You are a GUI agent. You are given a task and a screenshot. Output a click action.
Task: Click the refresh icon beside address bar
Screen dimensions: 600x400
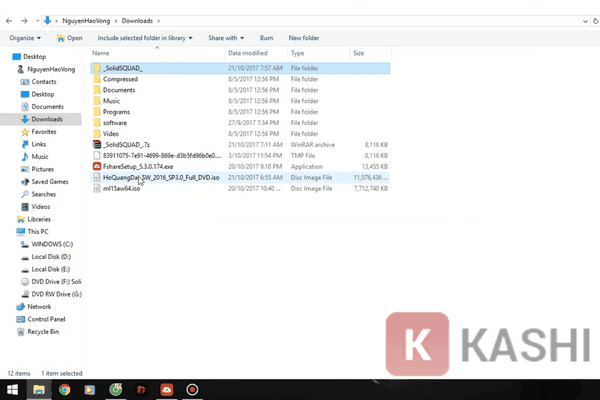[x=596, y=21]
